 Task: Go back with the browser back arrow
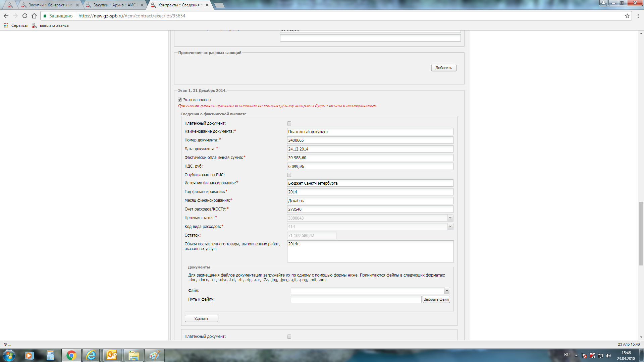(6, 16)
